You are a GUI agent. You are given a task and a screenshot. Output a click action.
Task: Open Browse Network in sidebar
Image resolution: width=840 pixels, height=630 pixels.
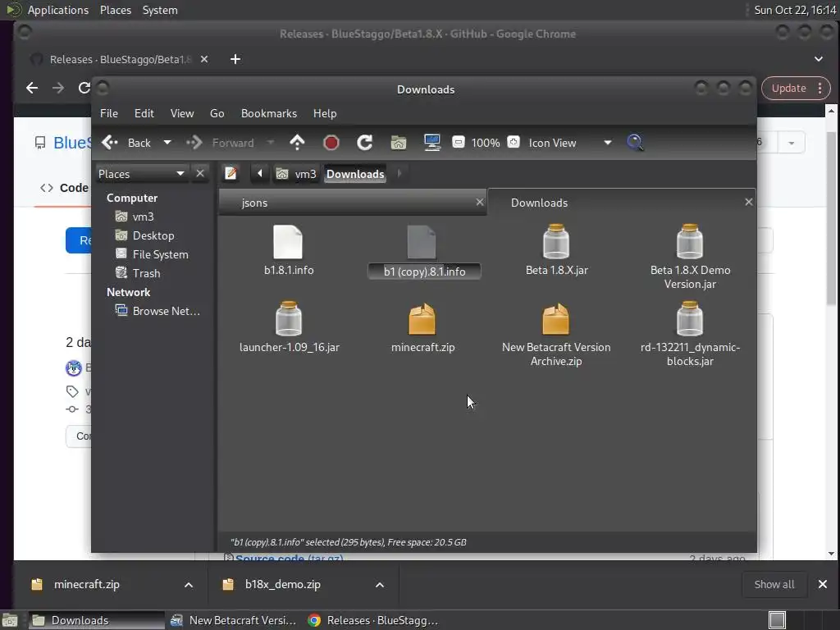pos(166,311)
